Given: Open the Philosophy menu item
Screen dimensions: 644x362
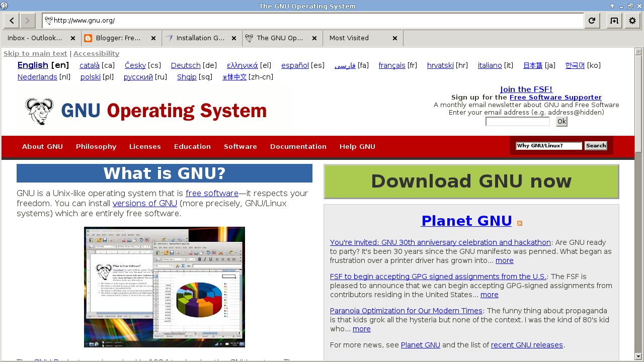Looking at the screenshot, I should [96, 147].
